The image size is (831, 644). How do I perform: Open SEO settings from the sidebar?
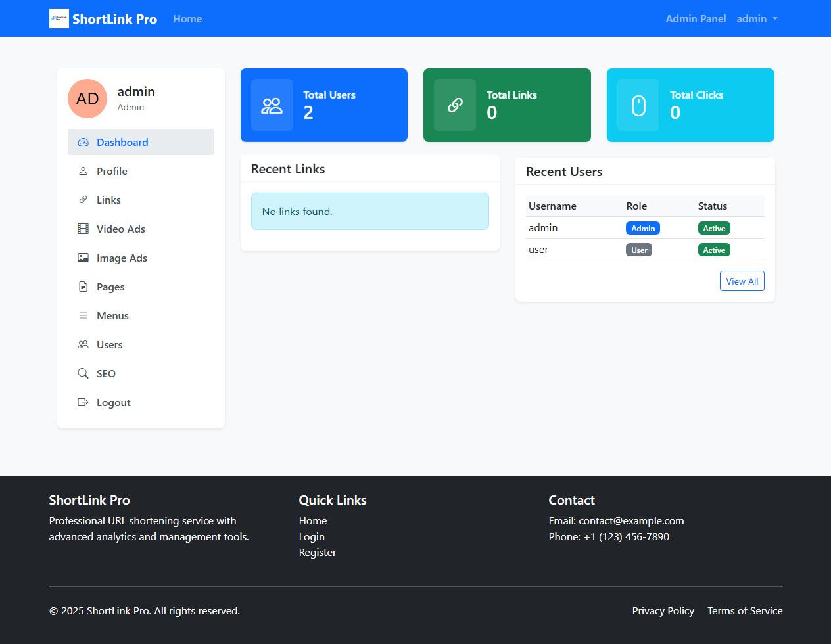point(141,373)
